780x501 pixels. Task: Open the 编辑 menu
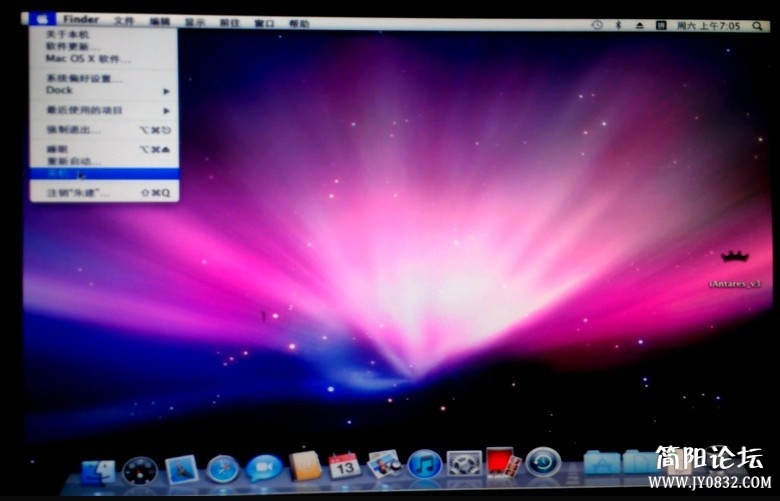pyautogui.click(x=160, y=21)
